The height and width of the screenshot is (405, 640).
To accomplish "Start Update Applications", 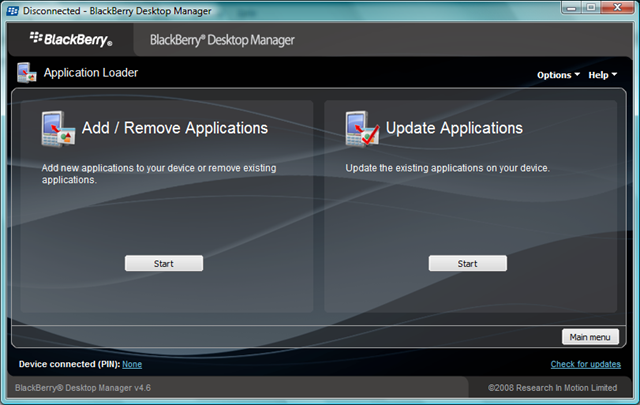I will [468, 263].
